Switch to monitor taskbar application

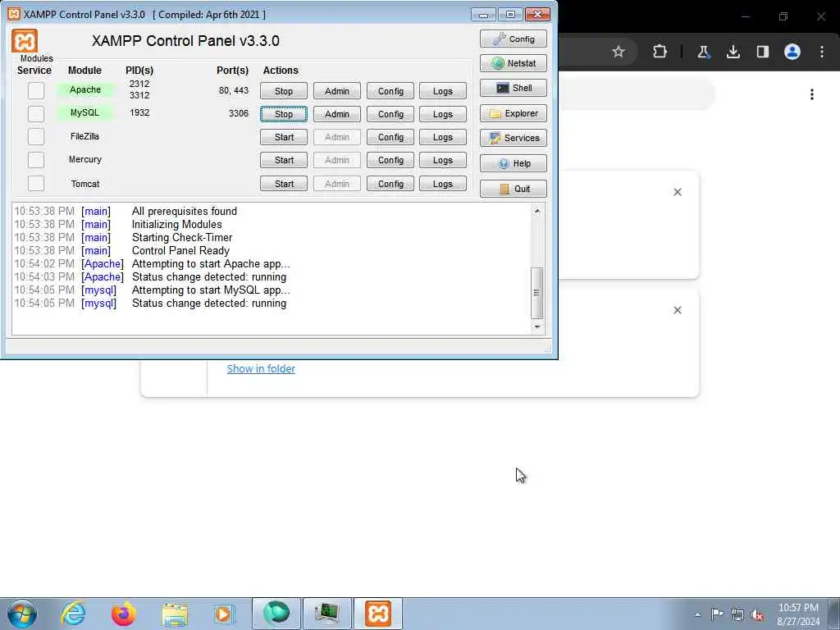326,614
